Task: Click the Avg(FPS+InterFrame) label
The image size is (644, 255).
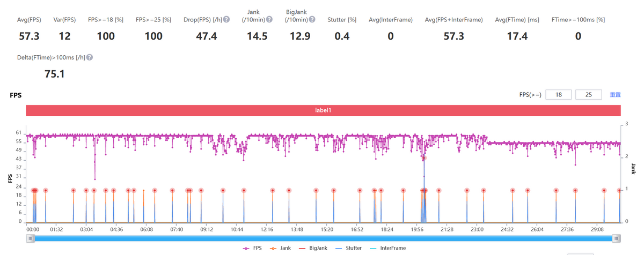Action: (x=453, y=20)
